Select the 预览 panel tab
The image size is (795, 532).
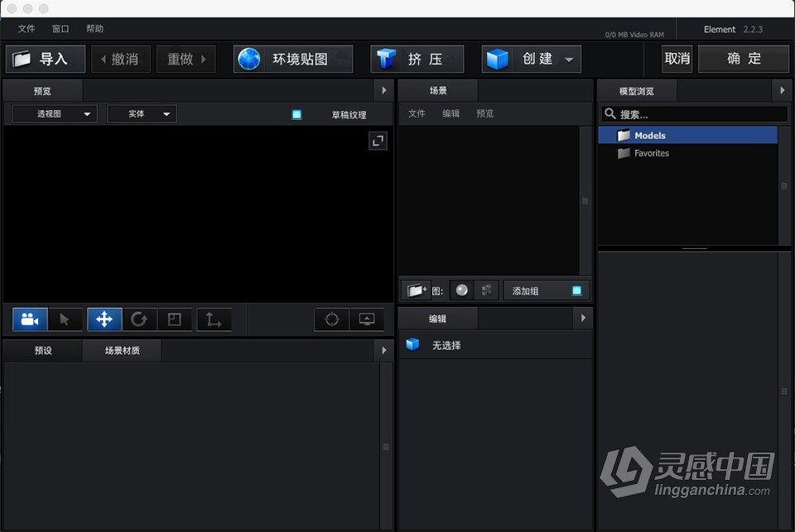(x=42, y=91)
